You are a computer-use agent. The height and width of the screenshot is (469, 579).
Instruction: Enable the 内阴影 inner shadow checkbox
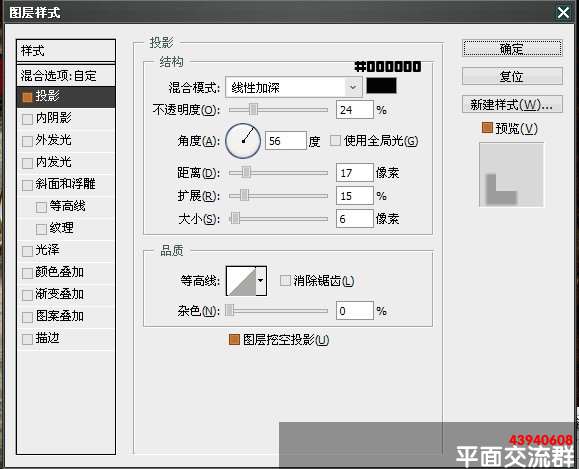tap(27, 119)
